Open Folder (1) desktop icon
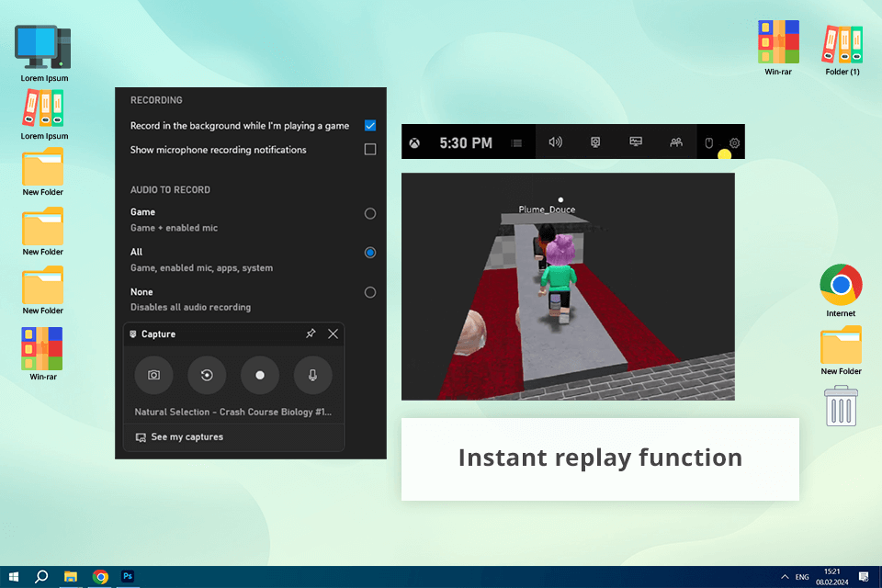 [842, 50]
